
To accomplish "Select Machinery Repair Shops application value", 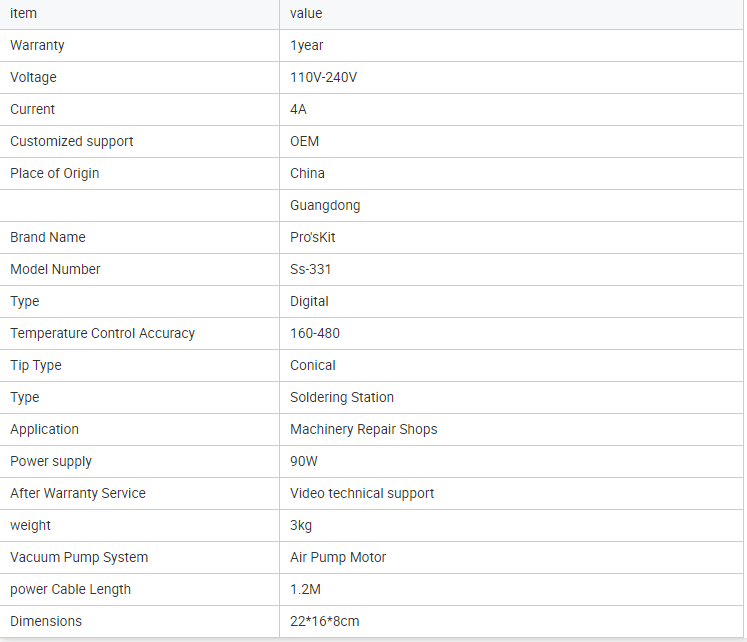I will pos(364,429).
